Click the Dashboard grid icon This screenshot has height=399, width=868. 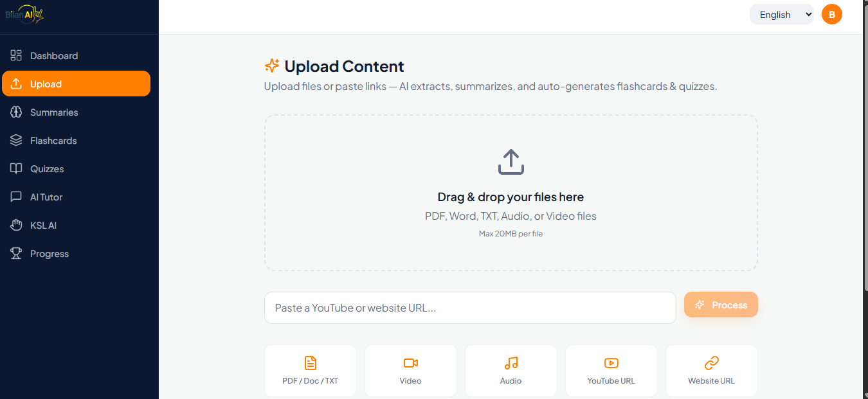pyautogui.click(x=16, y=56)
